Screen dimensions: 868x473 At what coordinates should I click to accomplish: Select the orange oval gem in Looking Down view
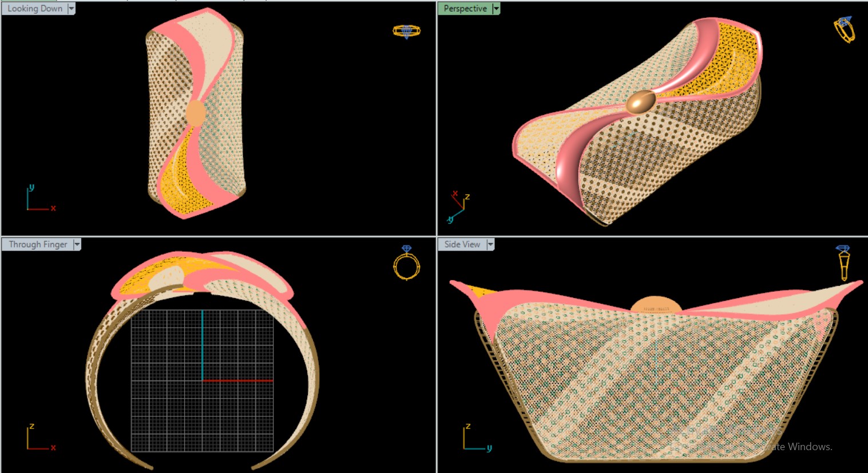[x=196, y=113]
